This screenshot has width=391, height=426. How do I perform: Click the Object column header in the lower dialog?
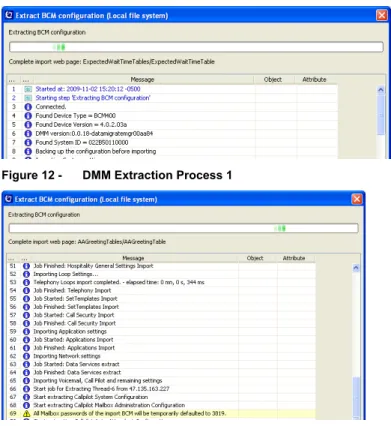[255, 258]
